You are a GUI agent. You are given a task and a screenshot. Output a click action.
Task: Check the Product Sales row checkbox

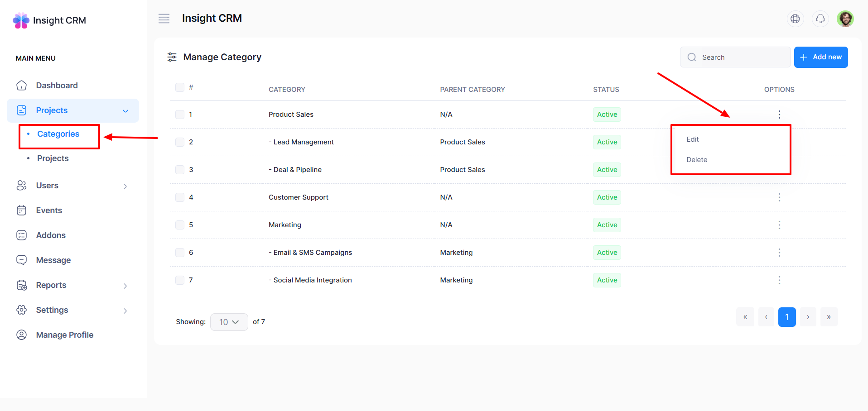pyautogui.click(x=180, y=115)
